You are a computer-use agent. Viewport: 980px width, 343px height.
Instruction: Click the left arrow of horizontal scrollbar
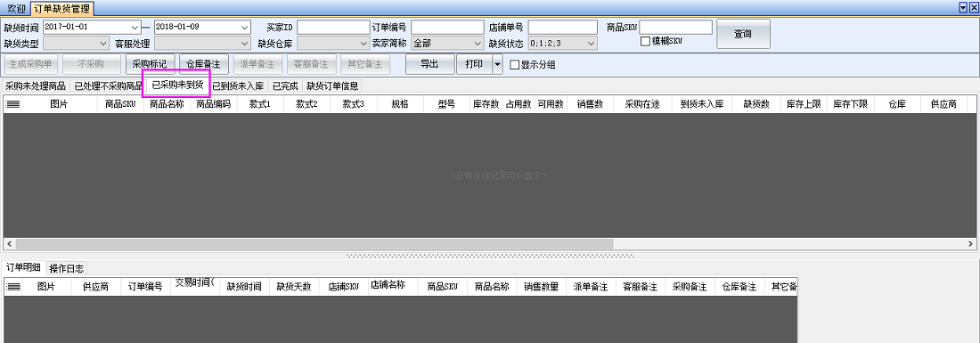pyautogui.click(x=9, y=243)
